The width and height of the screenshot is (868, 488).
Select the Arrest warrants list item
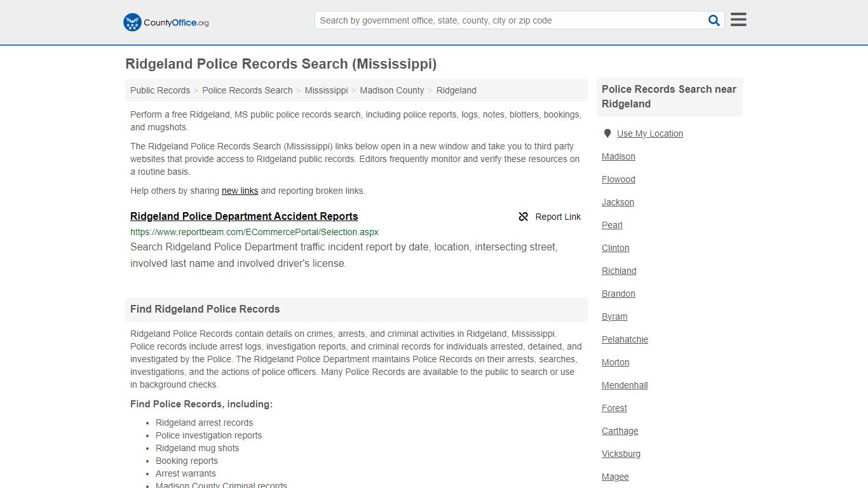tap(186, 473)
